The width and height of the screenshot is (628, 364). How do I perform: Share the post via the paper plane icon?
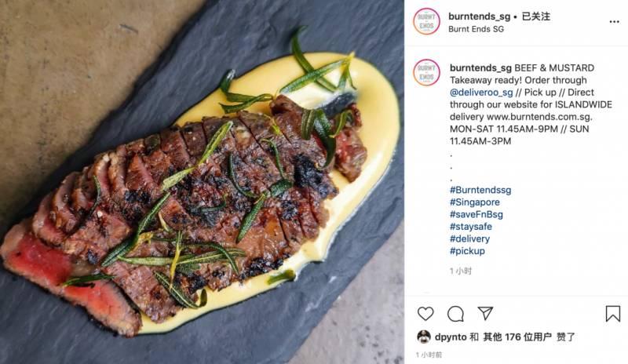[x=486, y=314]
